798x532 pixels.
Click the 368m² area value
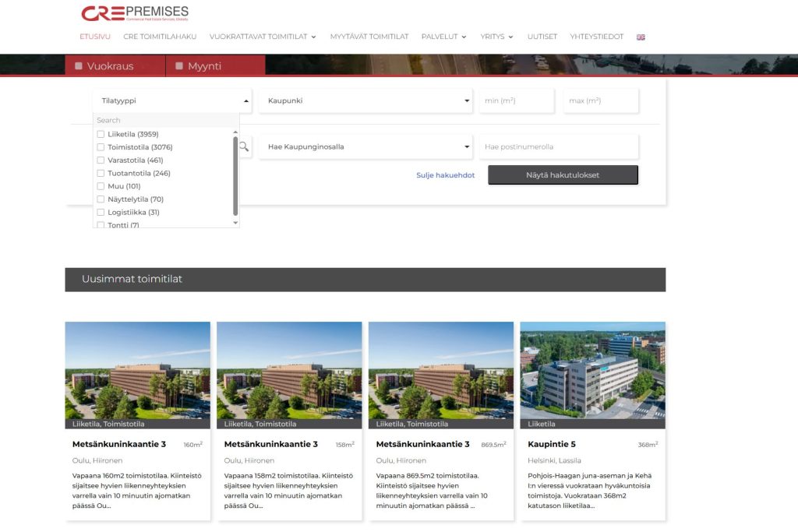(x=648, y=445)
